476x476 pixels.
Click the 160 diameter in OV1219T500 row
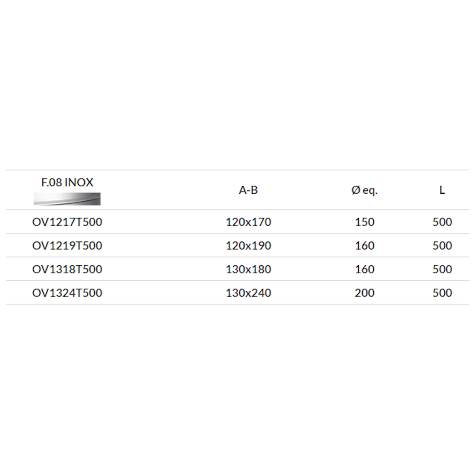(365, 246)
